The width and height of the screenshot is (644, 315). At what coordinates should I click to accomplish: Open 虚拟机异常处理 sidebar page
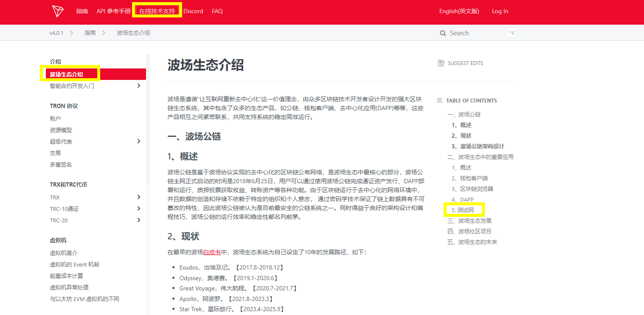pyautogui.click(x=69, y=287)
